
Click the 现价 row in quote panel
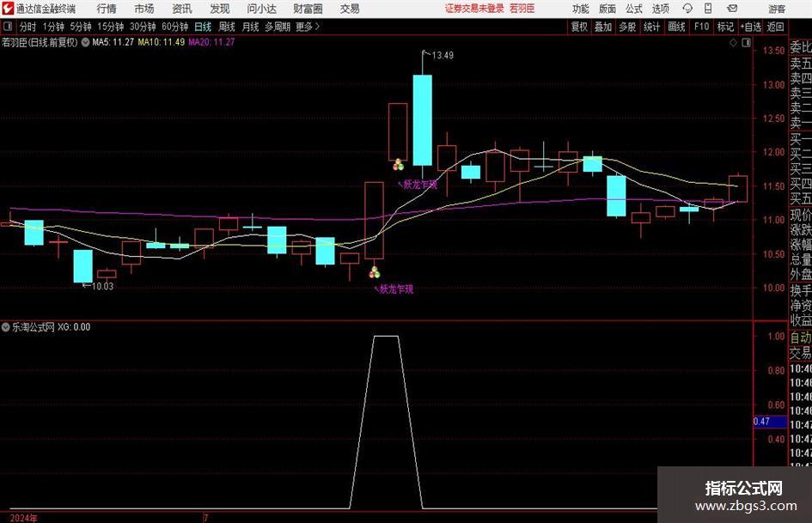801,215
